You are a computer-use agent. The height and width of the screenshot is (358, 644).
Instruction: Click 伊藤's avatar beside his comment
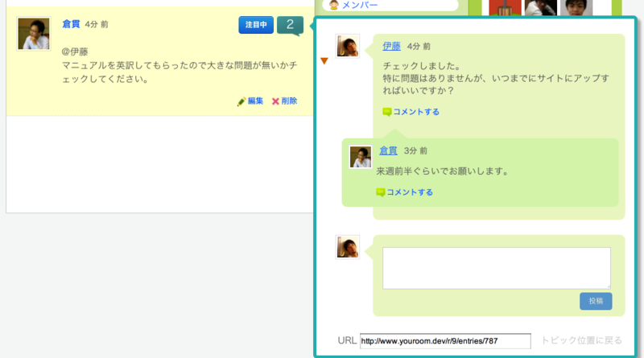348,46
